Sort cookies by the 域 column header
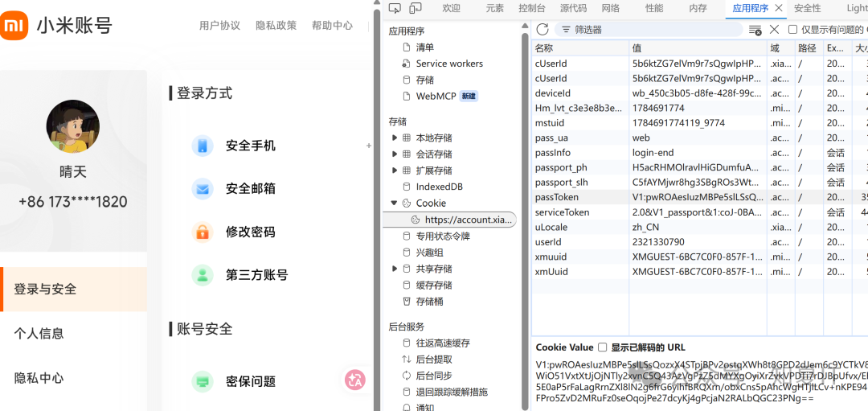 tap(781, 48)
